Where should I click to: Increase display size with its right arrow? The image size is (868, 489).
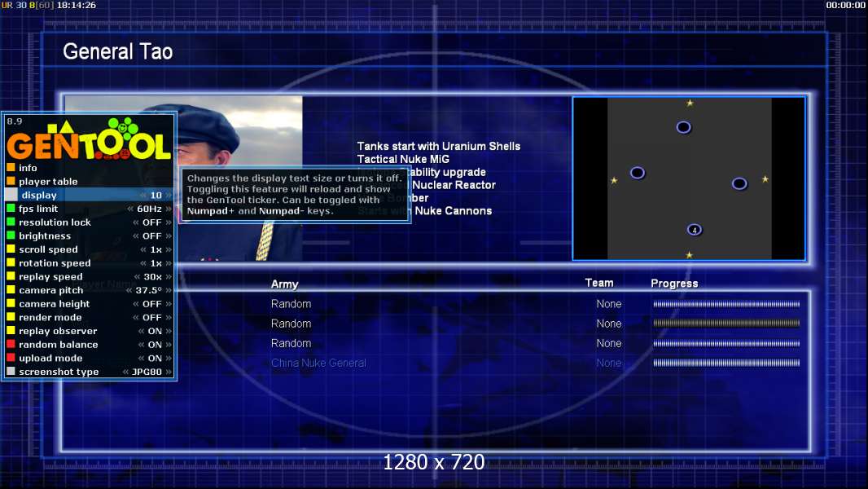(169, 195)
